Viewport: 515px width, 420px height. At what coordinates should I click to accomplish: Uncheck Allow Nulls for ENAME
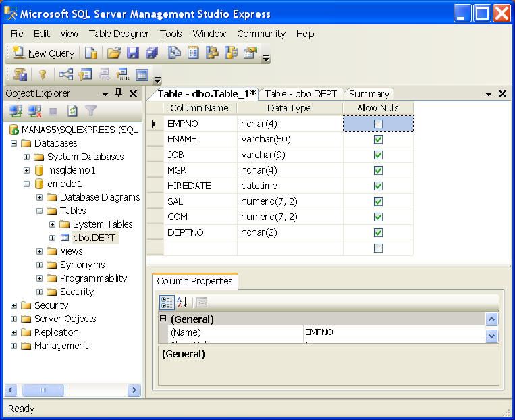point(378,139)
